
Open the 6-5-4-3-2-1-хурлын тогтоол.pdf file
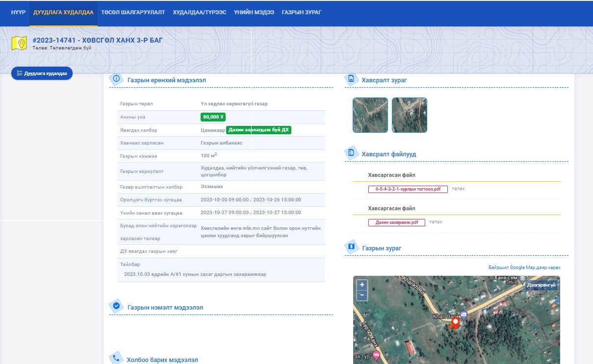[408, 189]
